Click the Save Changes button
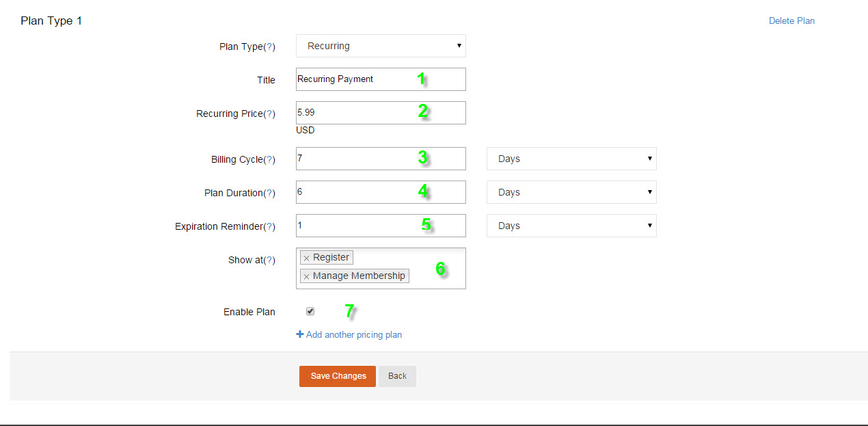868x426 pixels. [338, 376]
